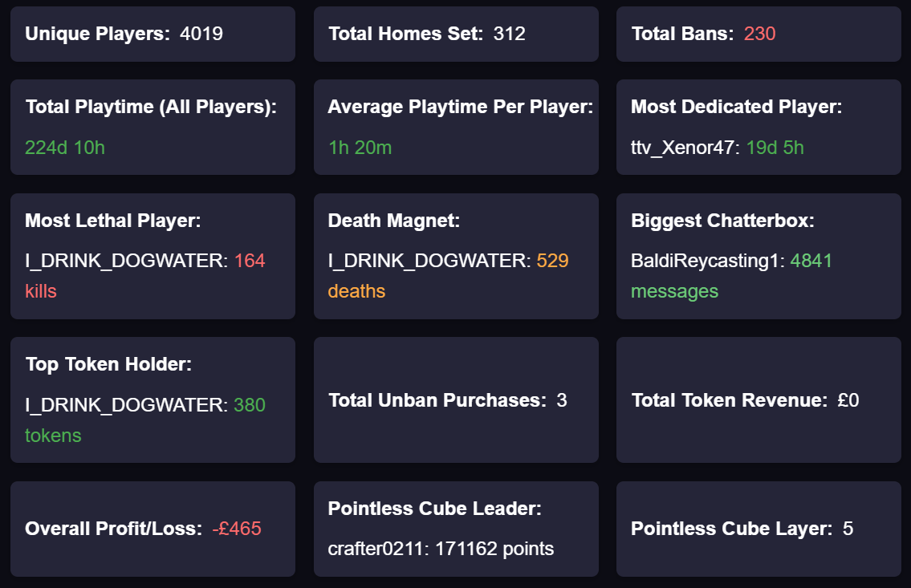
Task: Open the Pointless Cube Leader card
Action: pos(456,529)
